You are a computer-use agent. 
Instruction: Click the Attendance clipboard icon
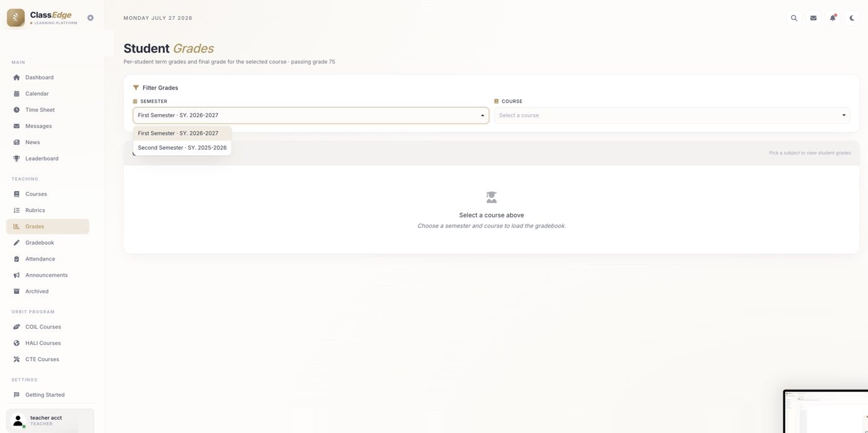[x=17, y=259]
